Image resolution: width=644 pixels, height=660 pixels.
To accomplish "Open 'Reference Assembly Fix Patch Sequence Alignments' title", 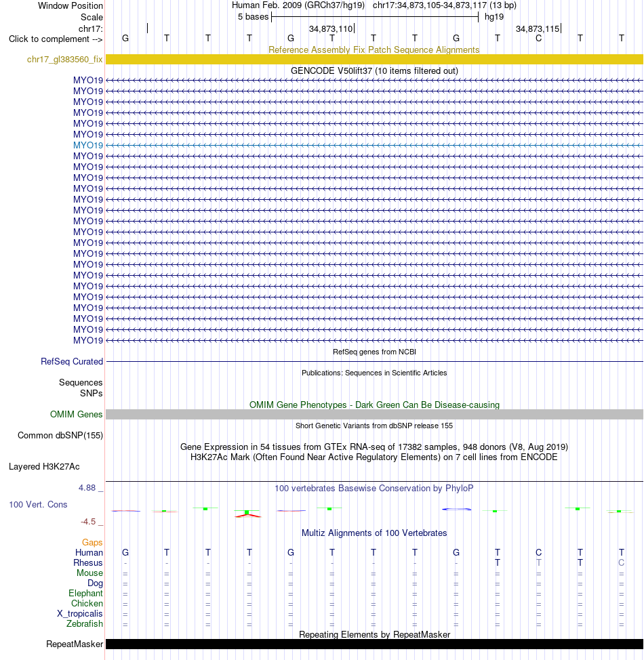I will pos(374,49).
